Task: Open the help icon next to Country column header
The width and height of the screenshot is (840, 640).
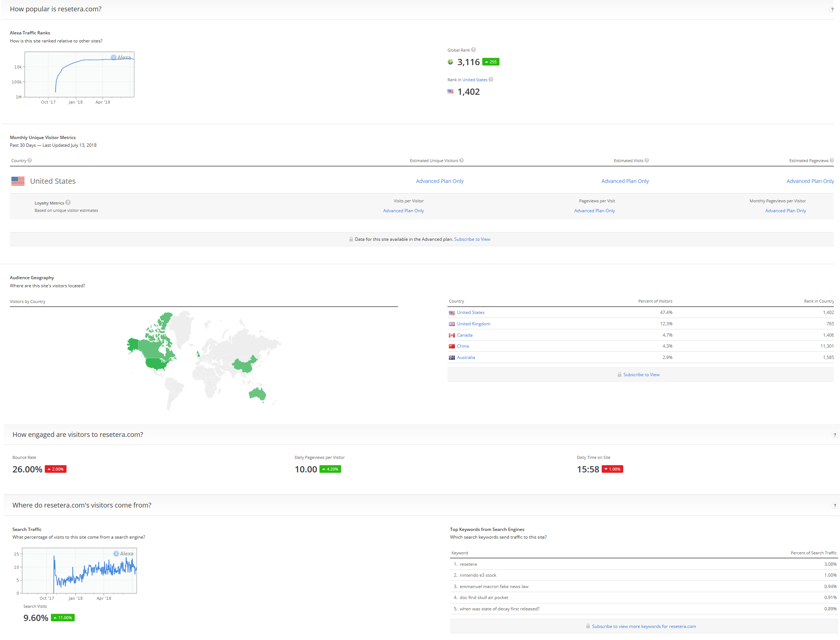Action: pos(30,160)
